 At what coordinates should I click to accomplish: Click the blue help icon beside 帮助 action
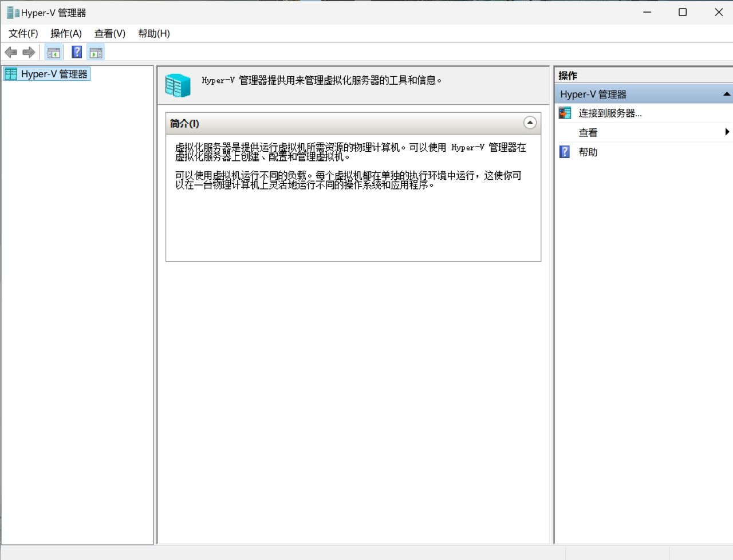[565, 152]
